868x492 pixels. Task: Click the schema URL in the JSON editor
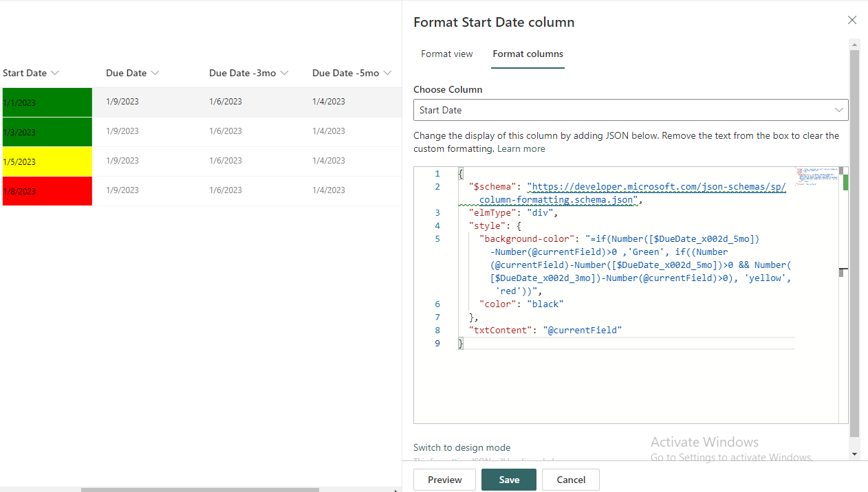pyautogui.click(x=656, y=186)
